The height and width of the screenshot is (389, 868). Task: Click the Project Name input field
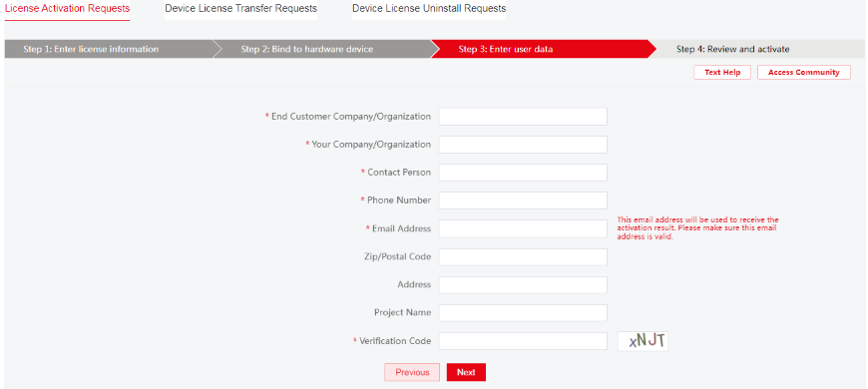point(523,312)
